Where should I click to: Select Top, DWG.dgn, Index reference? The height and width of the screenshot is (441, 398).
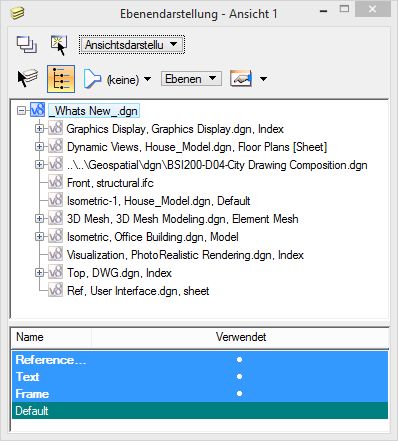point(119,273)
